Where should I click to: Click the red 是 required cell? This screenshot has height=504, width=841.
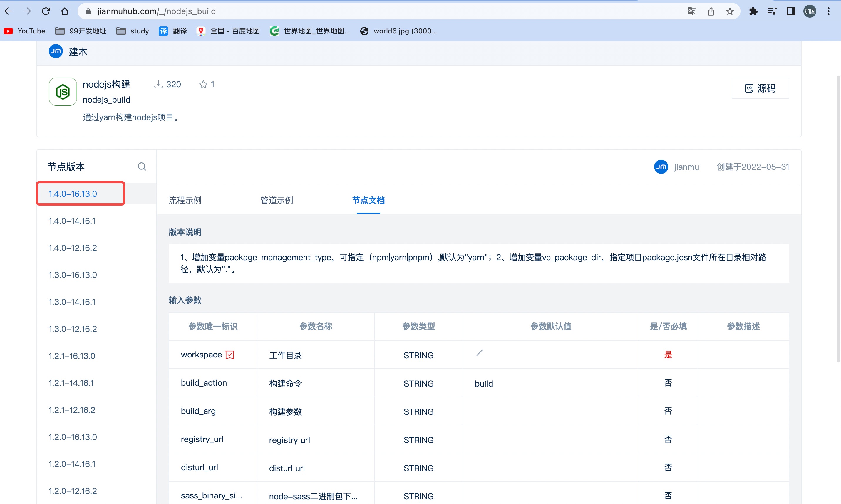[x=668, y=355]
